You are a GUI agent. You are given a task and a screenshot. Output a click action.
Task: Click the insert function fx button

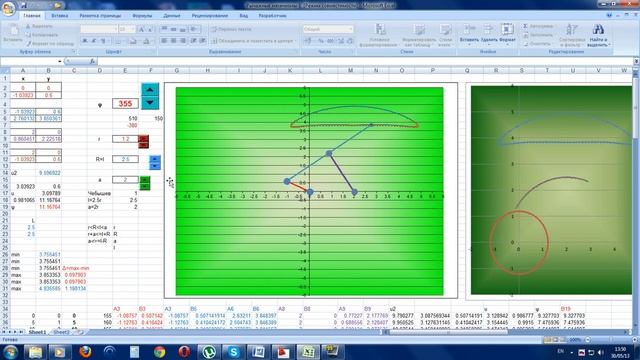93,61
